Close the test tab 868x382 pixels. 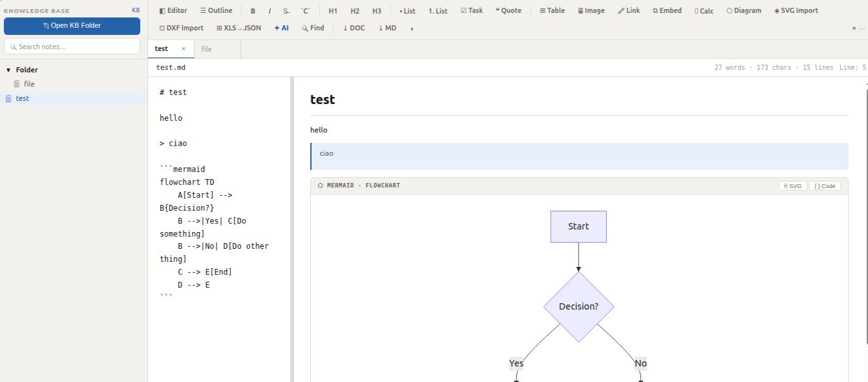[184, 48]
